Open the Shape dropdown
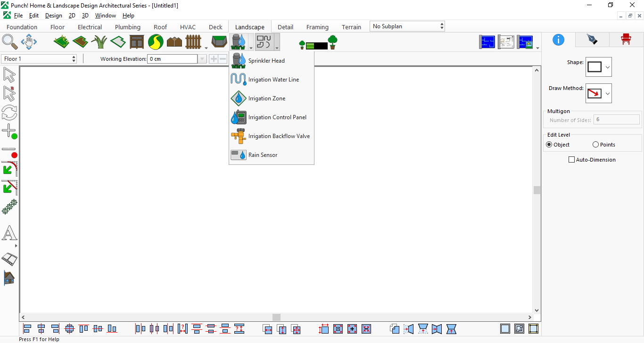This screenshot has width=644, height=343. (x=599, y=67)
